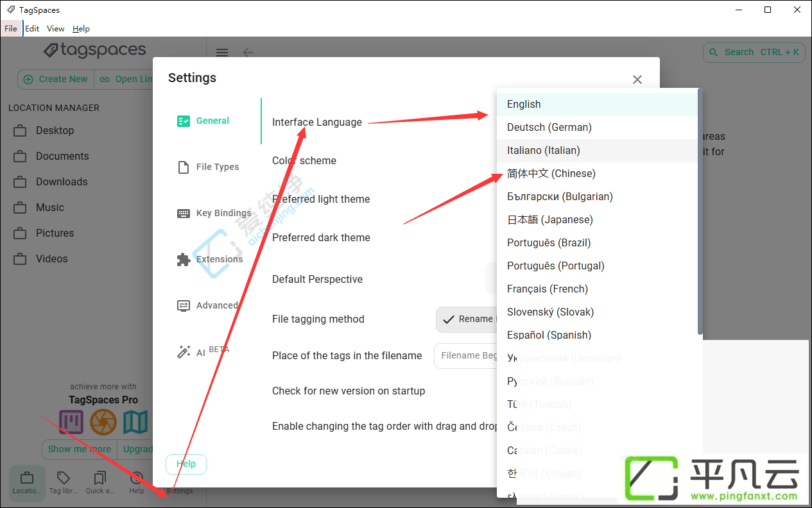Image resolution: width=812 pixels, height=508 pixels.
Task: Switch to the General settings tab
Action: click(x=212, y=121)
